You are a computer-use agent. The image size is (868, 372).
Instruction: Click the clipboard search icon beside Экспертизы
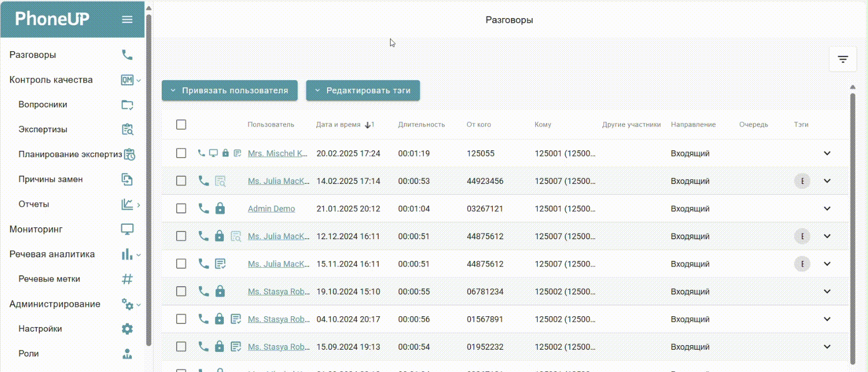click(127, 130)
